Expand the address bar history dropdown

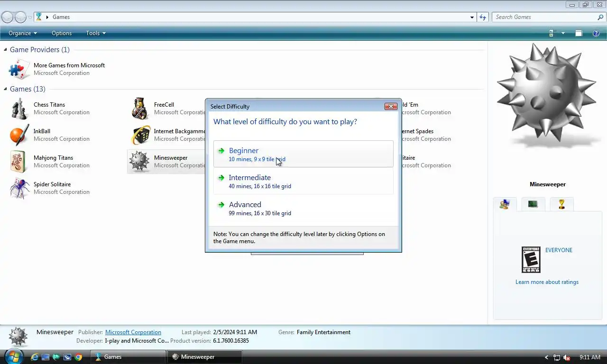coord(472,18)
